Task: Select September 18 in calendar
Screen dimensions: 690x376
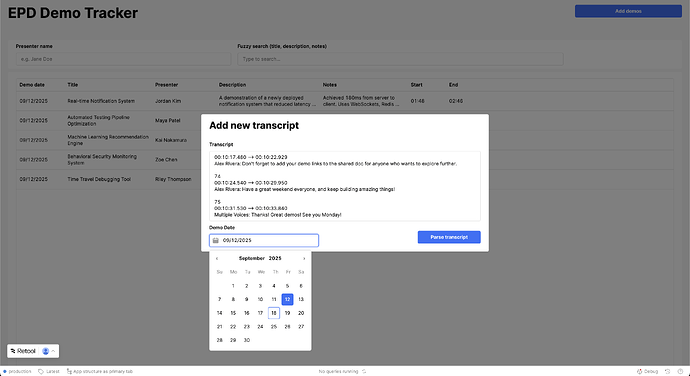Action: pos(274,313)
